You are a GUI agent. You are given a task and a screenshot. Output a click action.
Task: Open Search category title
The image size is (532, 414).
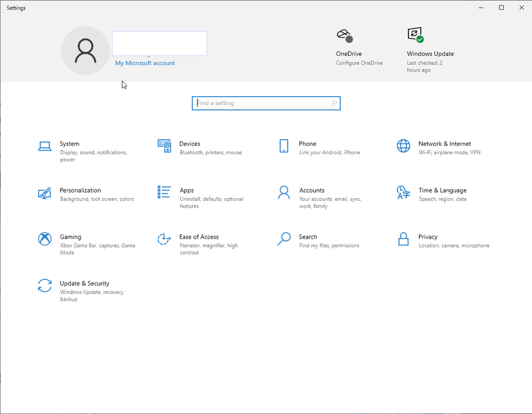pos(308,236)
